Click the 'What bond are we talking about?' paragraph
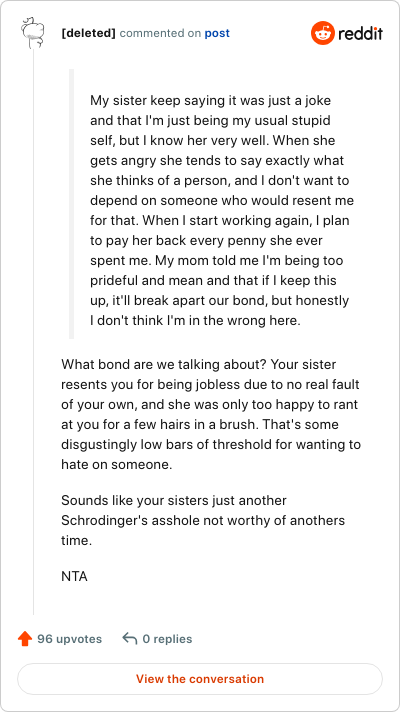Image resolution: width=400 pixels, height=712 pixels. tap(211, 414)
